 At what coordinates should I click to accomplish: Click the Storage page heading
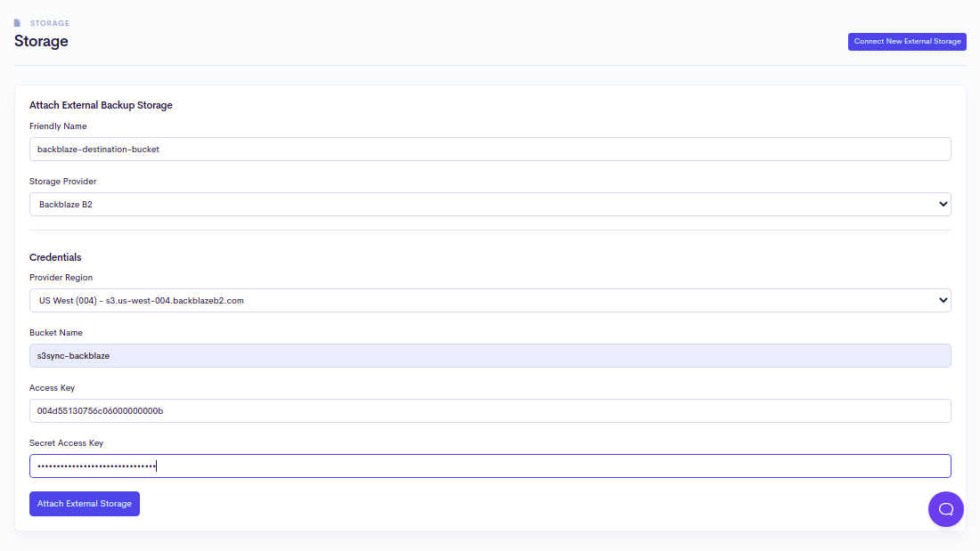41,41
